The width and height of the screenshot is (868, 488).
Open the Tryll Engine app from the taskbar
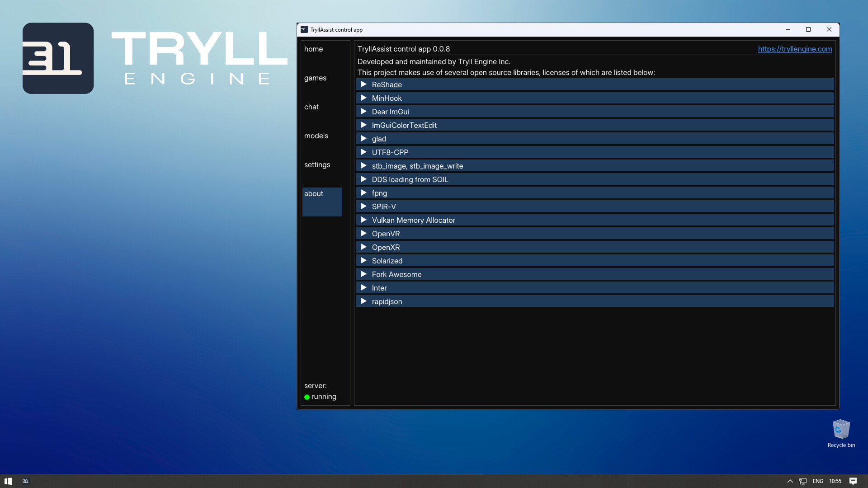[x=25, y=481]
